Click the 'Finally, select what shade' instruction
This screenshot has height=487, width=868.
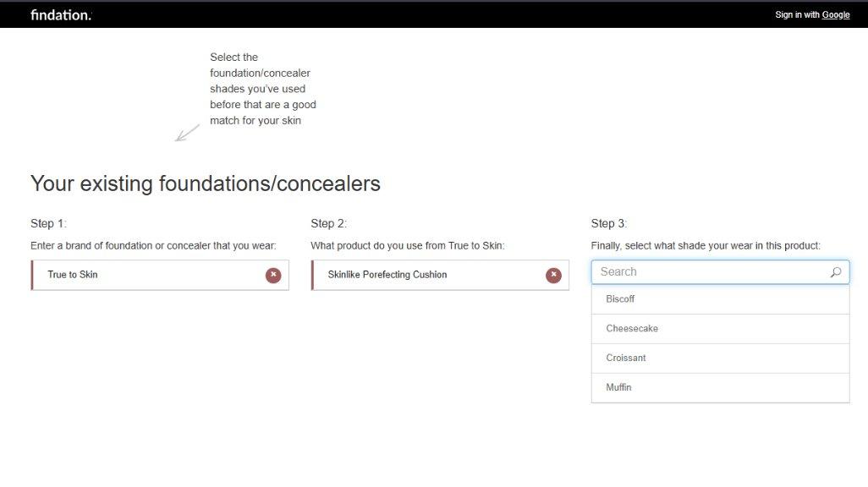[706, 246]
